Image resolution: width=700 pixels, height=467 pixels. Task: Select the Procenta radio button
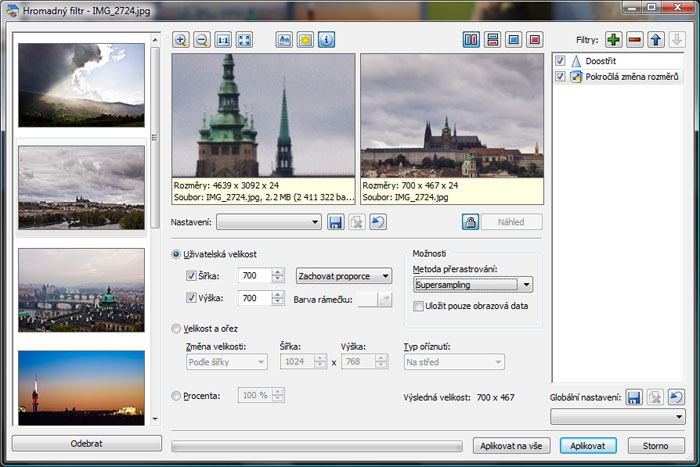177,395
